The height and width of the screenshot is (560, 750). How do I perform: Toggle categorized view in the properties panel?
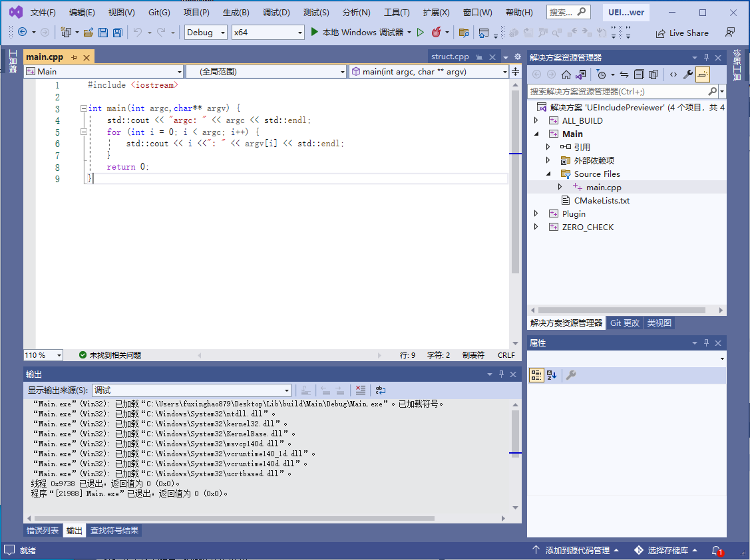coord(536,376)
